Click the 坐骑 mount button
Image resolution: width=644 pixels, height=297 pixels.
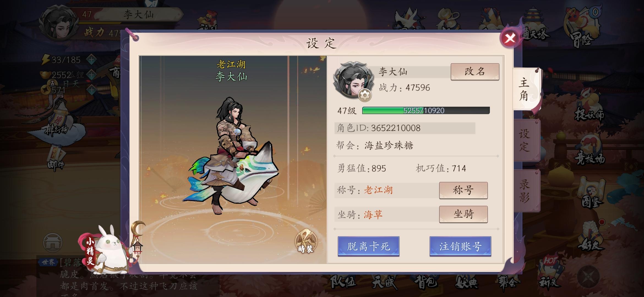[x=463, y=214]
